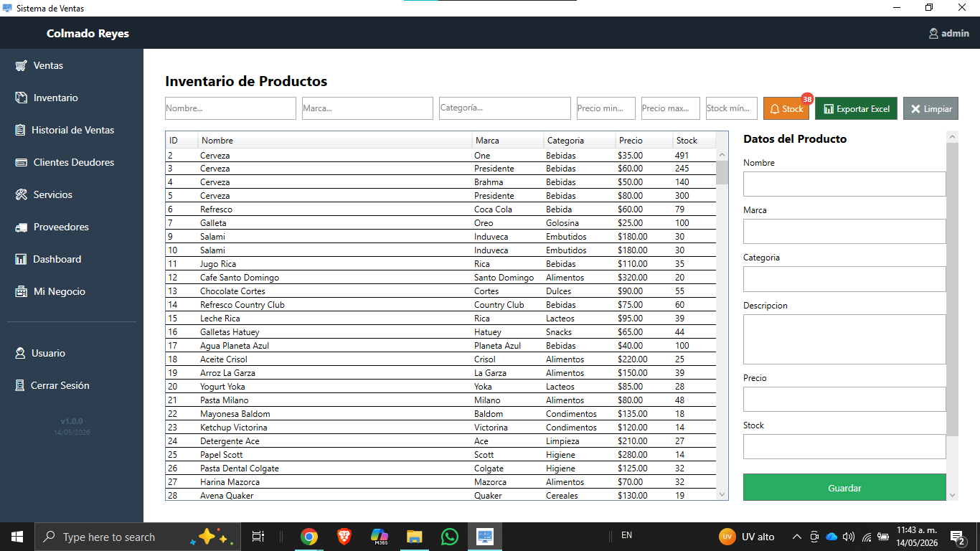Click the Oreo brand cell
The height and width of the screenshot is (551, 980).
click(x=508, y=223)
